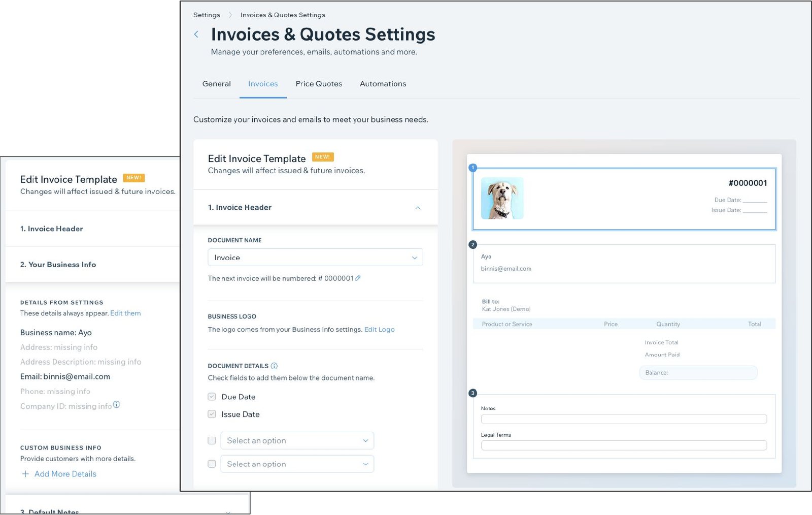Click Invoices & Quotes Settings breadcrumb item

[283, 15]
